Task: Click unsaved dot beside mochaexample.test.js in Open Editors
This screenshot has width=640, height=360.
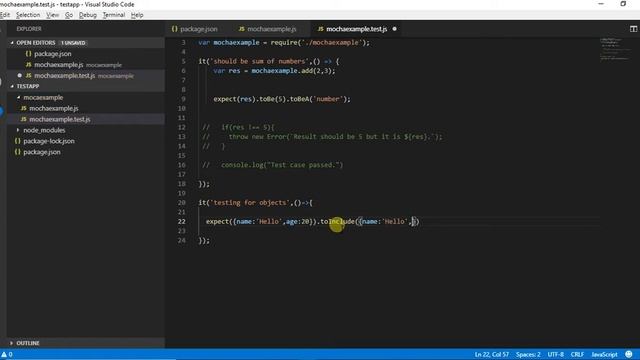Action: click(19, 76)
